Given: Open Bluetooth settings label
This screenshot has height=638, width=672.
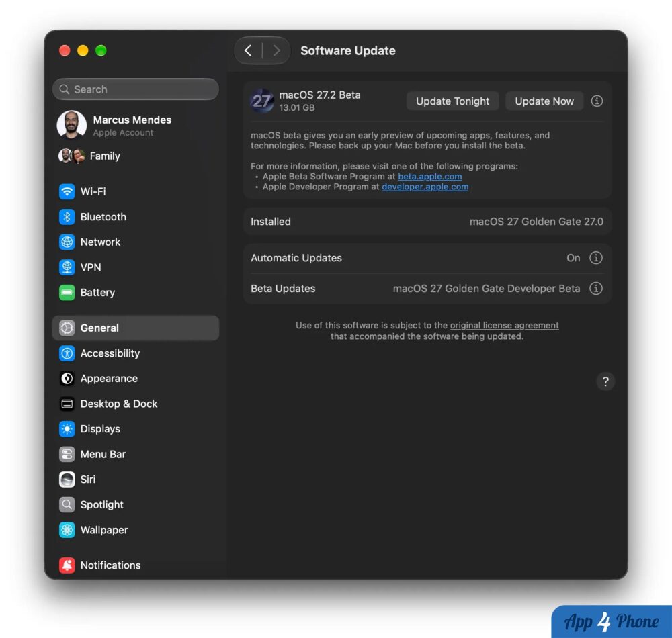Looking at the screenshot, I should [x=103, y=217].
